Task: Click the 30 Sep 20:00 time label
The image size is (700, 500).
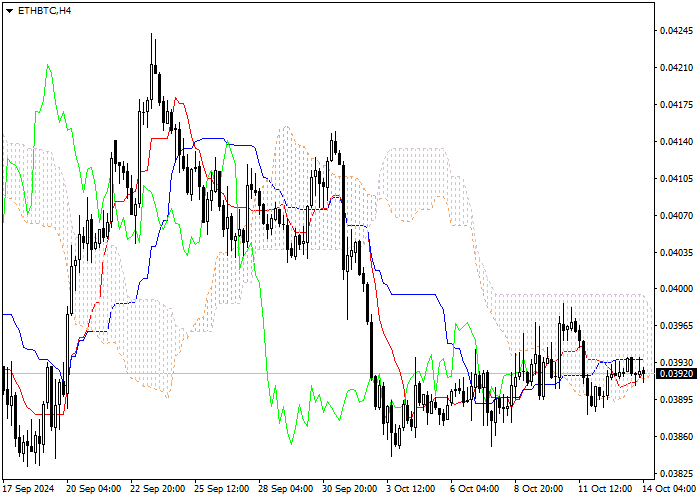Action: point(350,489)
